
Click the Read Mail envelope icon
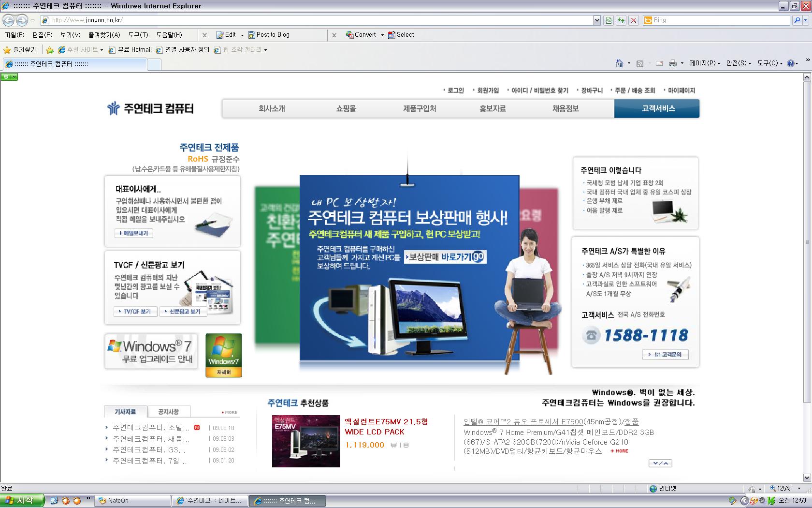point(659,63)
